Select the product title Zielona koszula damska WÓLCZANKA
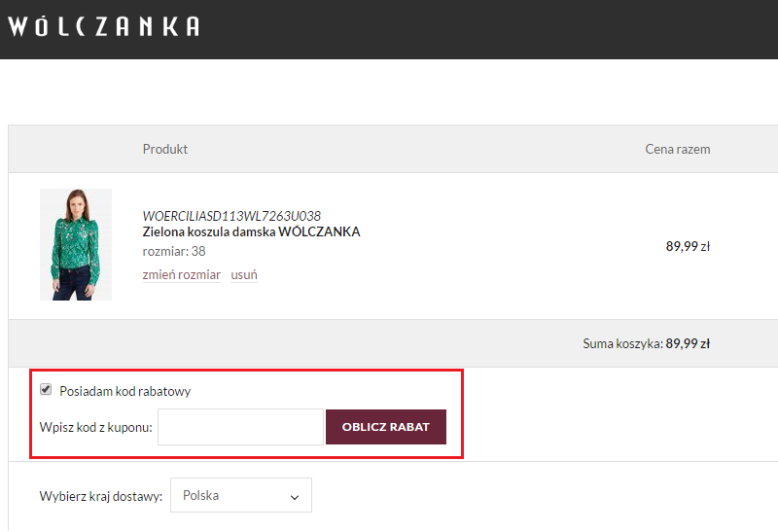The width and height of the screenshot is (778, 532). (x=251, y=231)
